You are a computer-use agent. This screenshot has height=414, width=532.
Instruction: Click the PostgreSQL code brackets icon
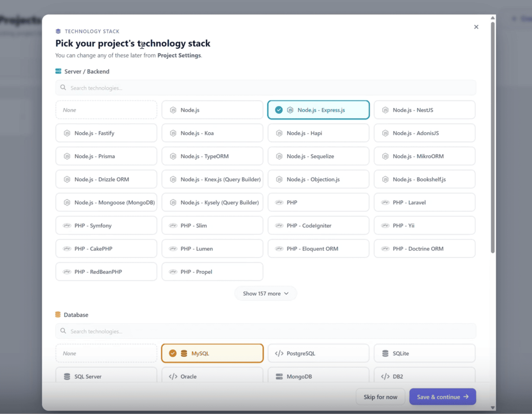tap(279, 353)
